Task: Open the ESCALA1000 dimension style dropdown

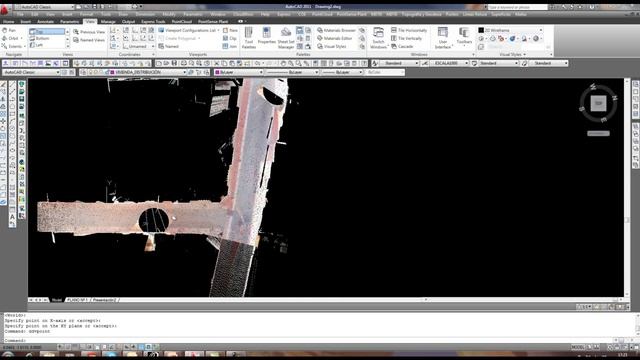Action: pyautogui.click(x=449, y=63)
